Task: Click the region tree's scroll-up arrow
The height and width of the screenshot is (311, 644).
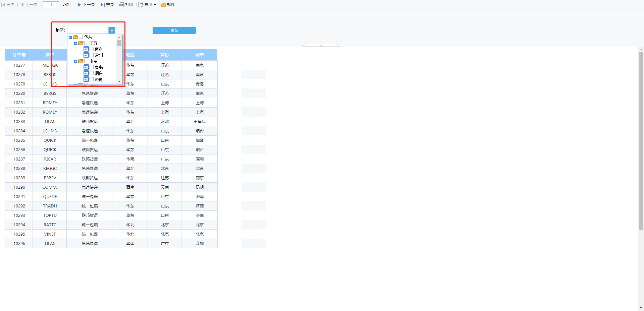Action: point(119,37)
